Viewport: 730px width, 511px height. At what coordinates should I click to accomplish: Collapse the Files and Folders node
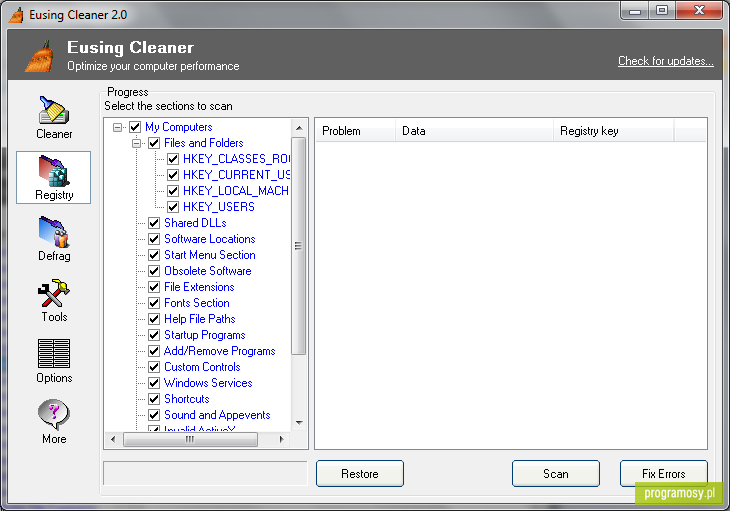click(136, 143)
